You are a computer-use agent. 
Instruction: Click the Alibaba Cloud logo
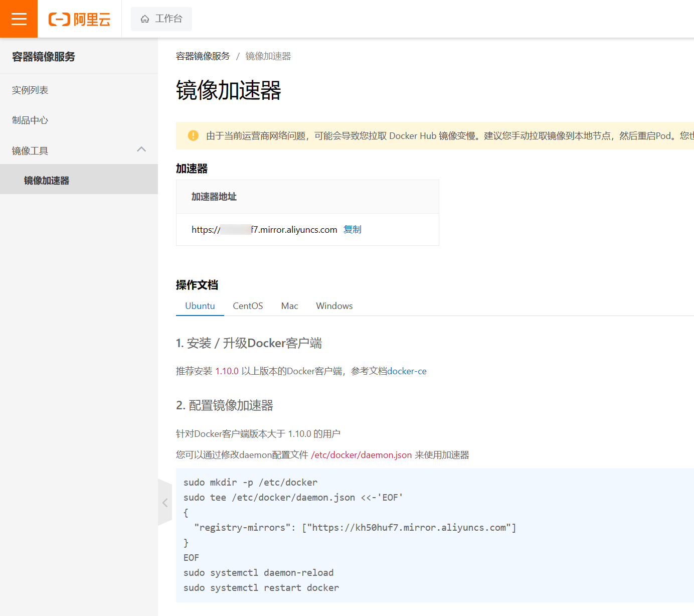79,19
